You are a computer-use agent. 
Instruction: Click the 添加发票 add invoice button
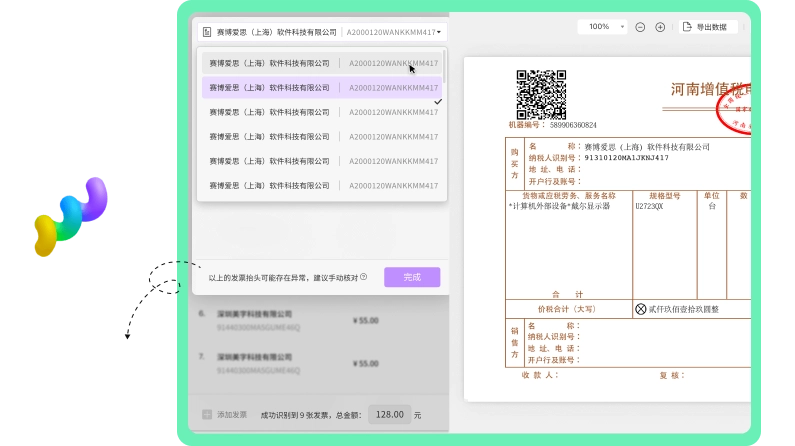click(x=225, y=415)
